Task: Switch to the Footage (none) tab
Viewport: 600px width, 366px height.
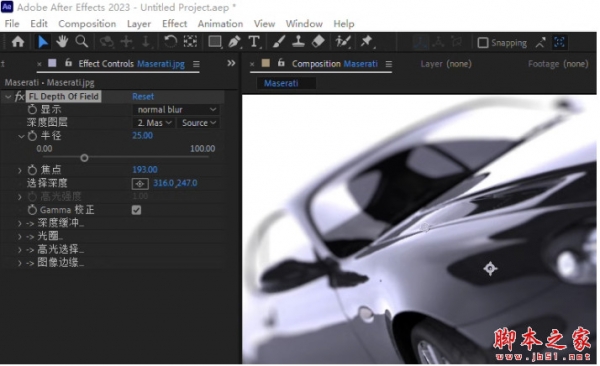Action: click(x=558, y=64)
